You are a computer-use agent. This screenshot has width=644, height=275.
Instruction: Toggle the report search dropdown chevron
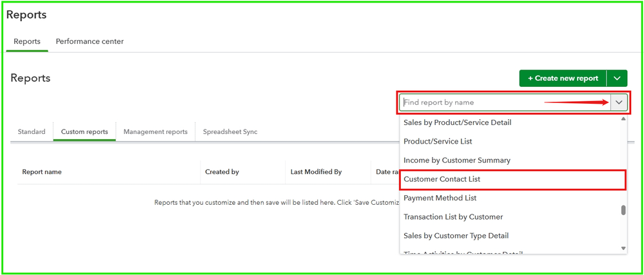coord(619,102)
